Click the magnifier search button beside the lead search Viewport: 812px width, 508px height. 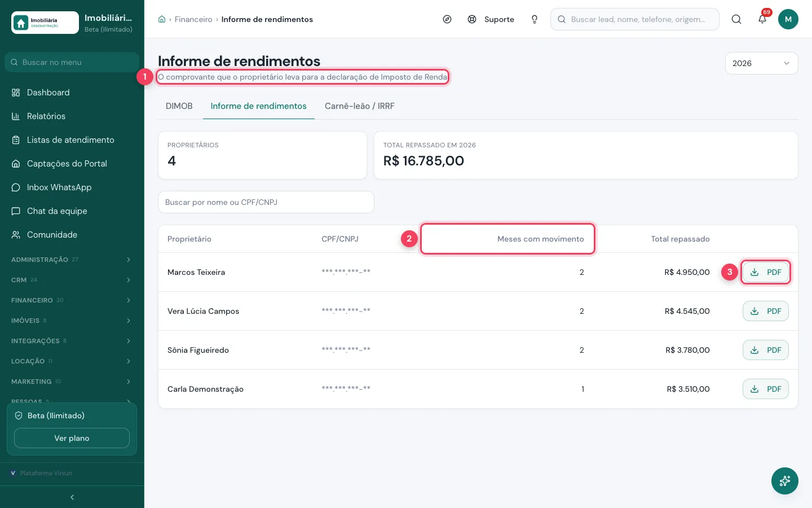point(736,19)
